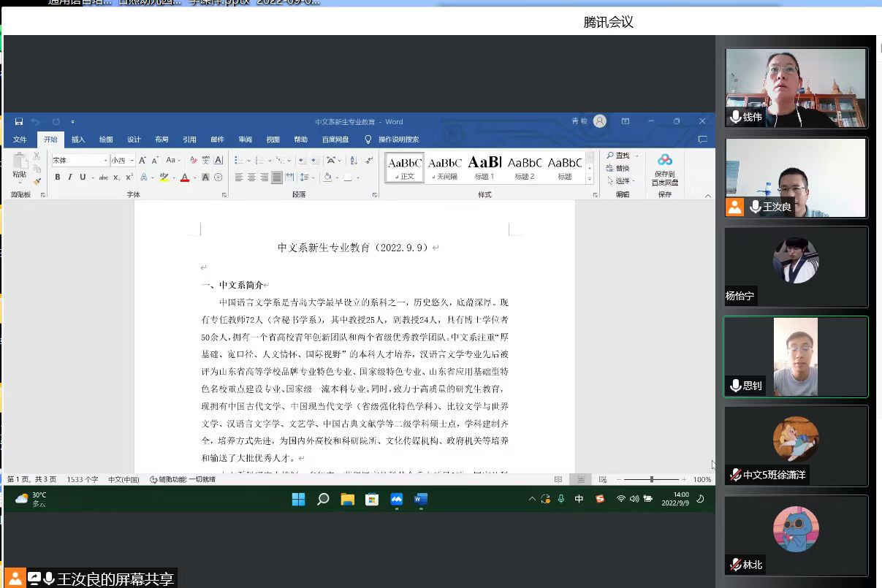The width and height of the screenshot is (882, 588).
Task: Open the font name dropdown showing 宋体
Action: (80, 160)
